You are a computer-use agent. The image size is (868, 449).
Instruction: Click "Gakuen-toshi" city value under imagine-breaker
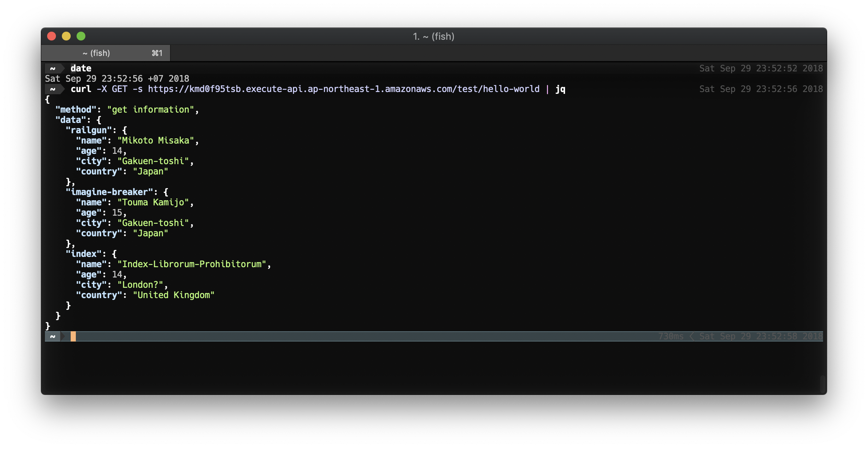pyautogui.click(x=153, y=223)
